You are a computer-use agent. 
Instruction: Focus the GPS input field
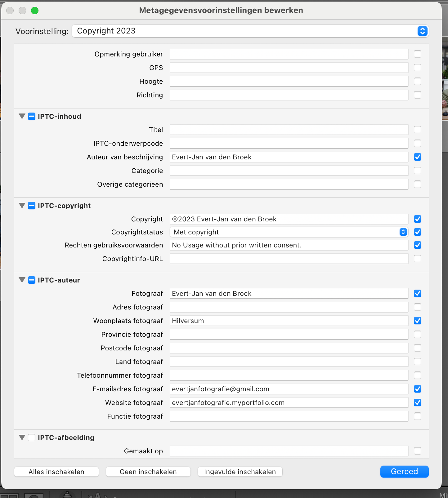[x=289, y=68]
